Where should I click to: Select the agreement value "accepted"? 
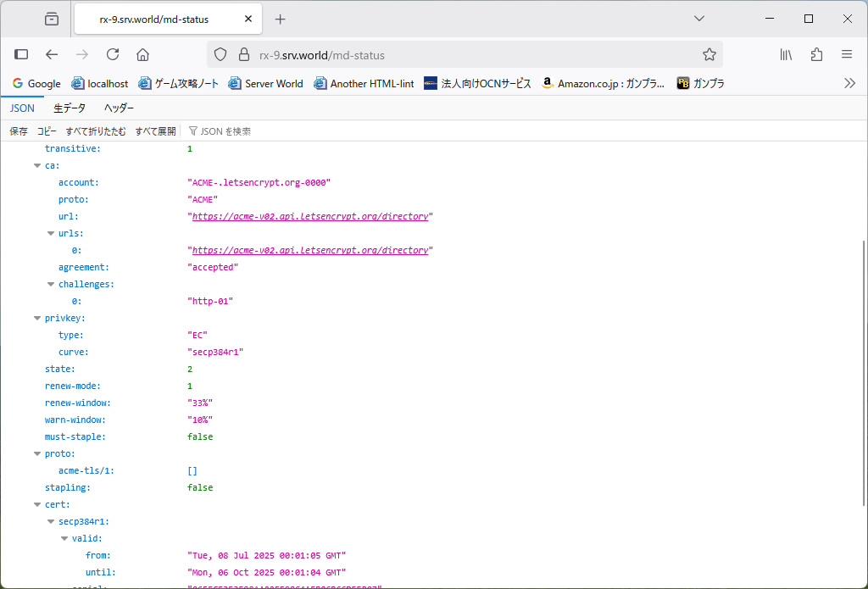click(213, 267)
